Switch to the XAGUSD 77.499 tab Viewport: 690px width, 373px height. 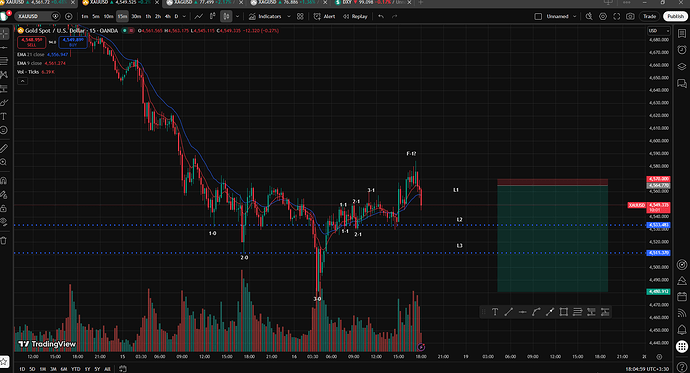coord(204,3)
